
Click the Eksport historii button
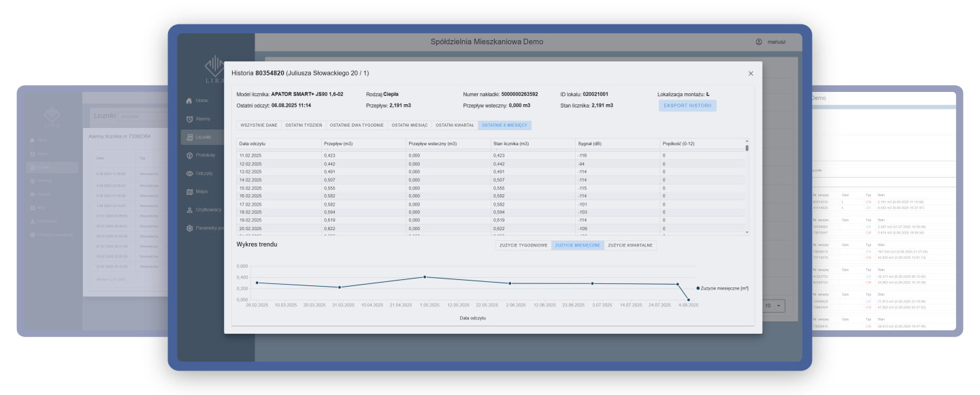pyautogui.click(x=687, y=106)
